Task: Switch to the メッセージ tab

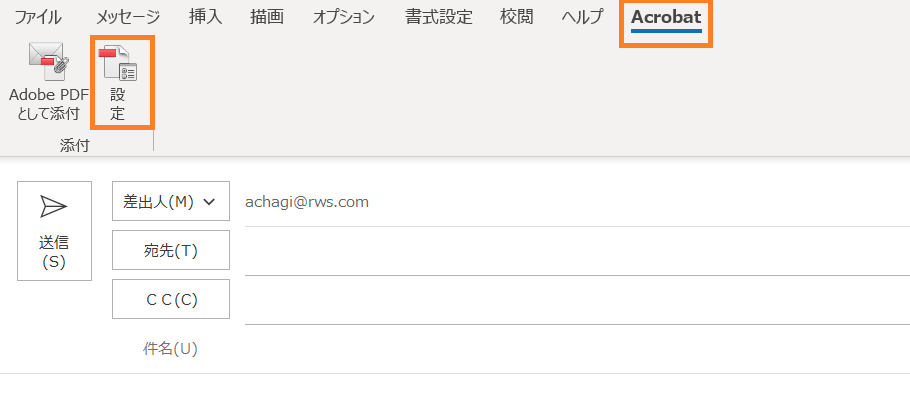Action: pos(128,17)
